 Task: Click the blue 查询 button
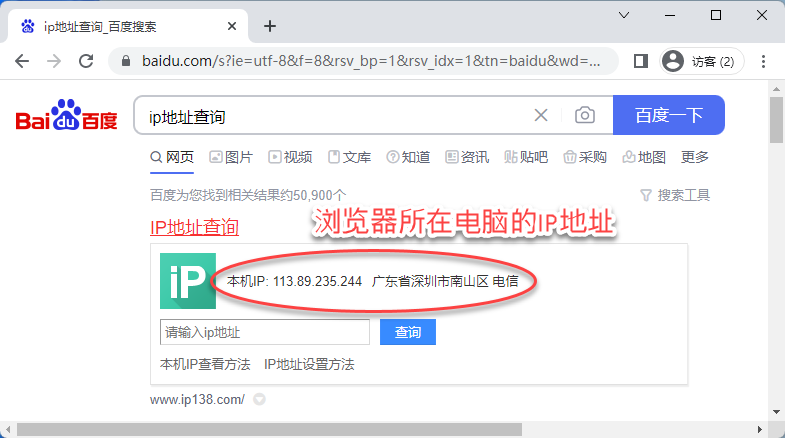(x=408, y=332)
